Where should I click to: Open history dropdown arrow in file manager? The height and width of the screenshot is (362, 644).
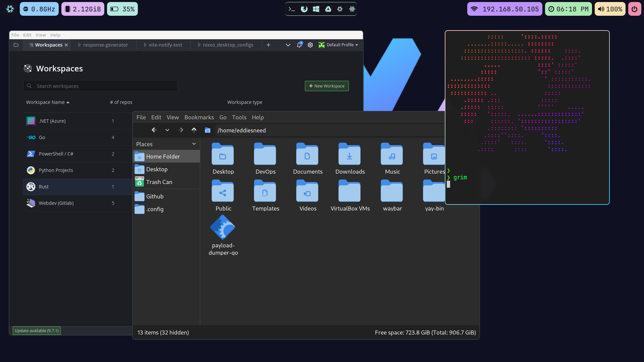(167, 130)
